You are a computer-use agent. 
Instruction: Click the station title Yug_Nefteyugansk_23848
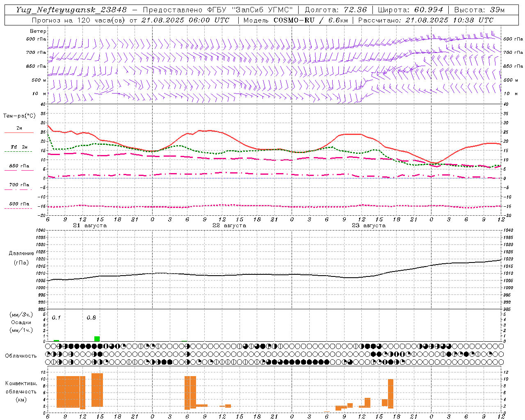71,10
